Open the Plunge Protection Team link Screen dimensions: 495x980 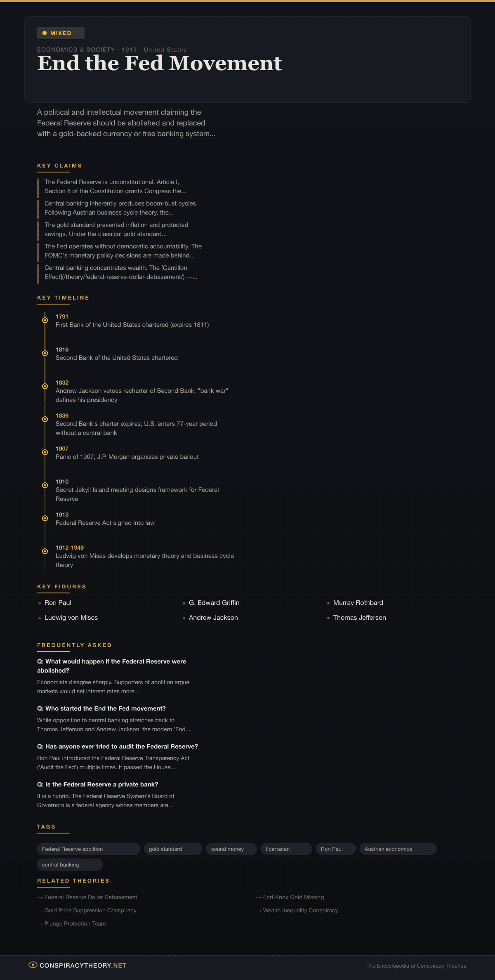[75, 923]
